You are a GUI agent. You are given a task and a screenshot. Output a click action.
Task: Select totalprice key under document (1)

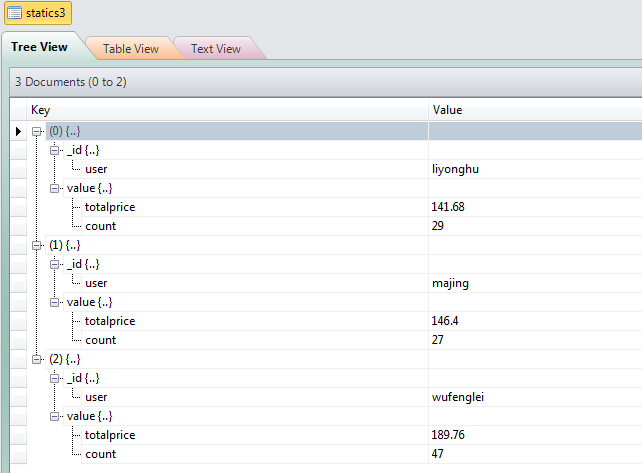[x=110, y=321]
